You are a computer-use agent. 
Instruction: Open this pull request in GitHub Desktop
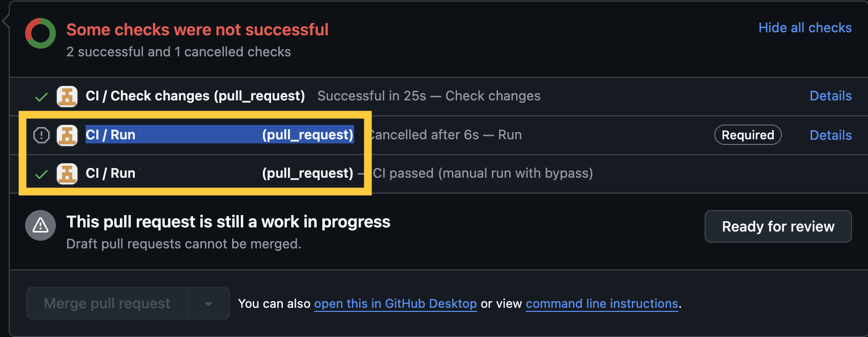(x=395, y=303)
